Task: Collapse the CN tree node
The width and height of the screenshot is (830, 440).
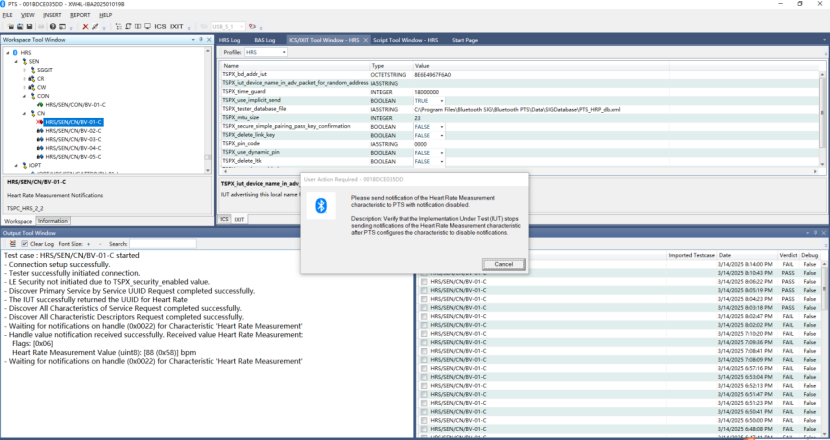Action: click(x=24, y=114)
